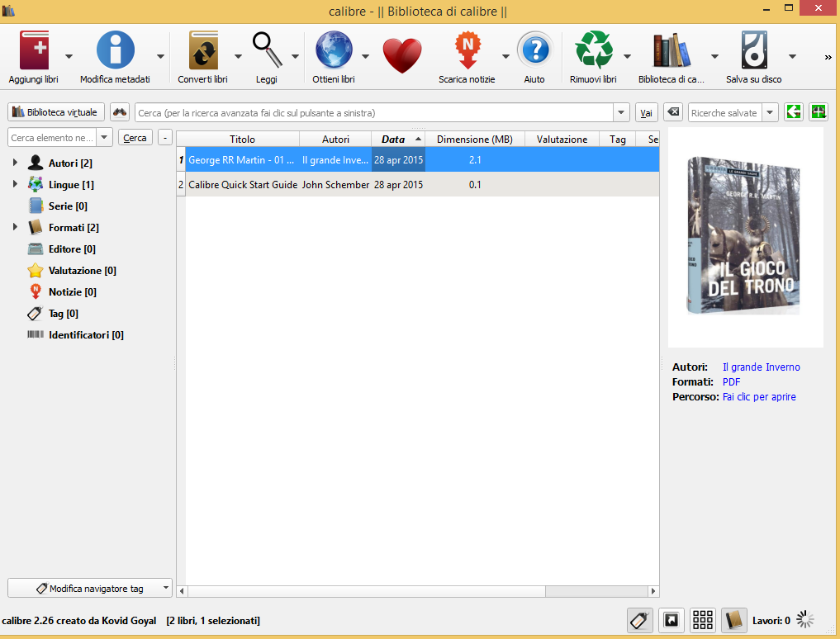Click the Aggiungi libri red book icon
Screen dimensions: 840x639
tap(35, 50)
